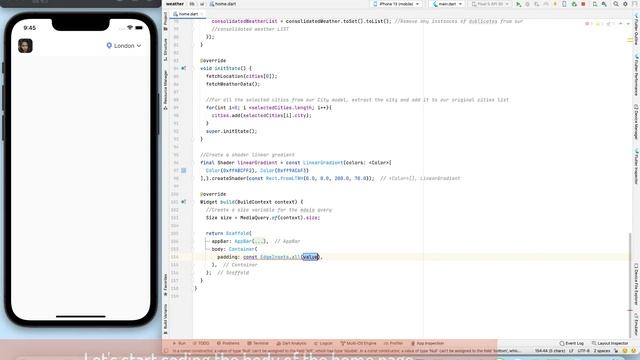
Task: Open the Problems tool window
Action: 228,343
